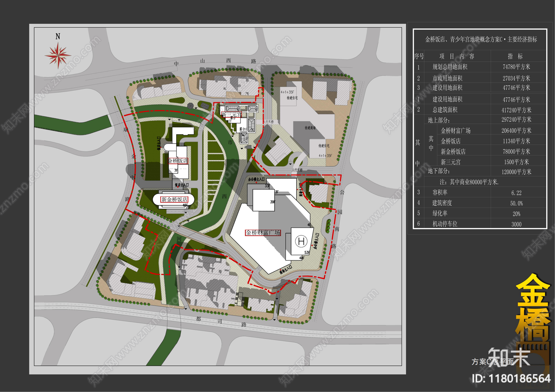
Task: Click the helipad H circle on tower roof
Action: point(301,241)
